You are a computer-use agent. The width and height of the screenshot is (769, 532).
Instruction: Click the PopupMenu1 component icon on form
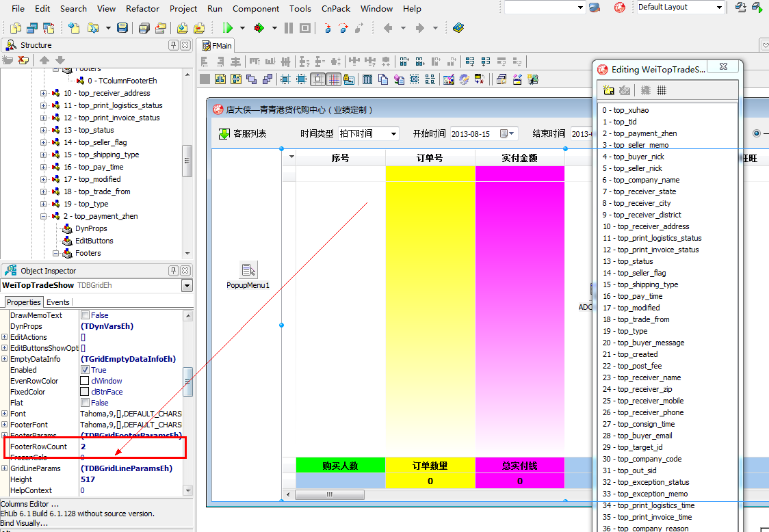(x=248, y=271)
